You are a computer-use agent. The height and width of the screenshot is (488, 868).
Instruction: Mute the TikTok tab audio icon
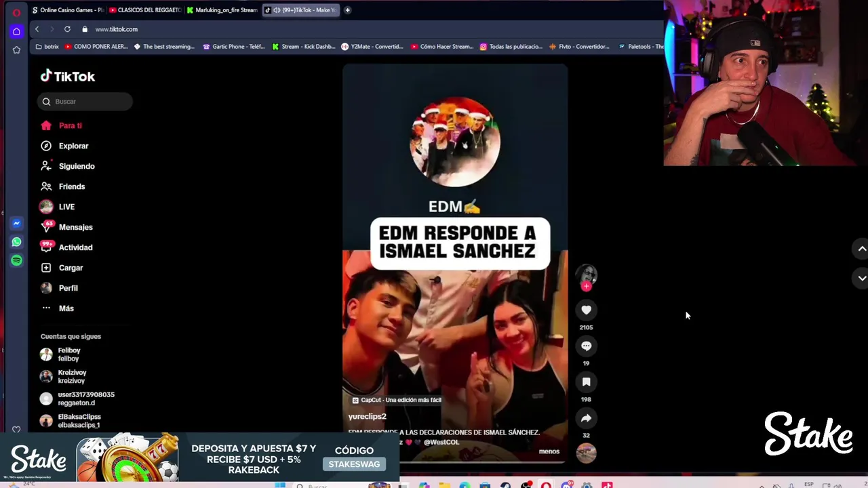point(277,10)
